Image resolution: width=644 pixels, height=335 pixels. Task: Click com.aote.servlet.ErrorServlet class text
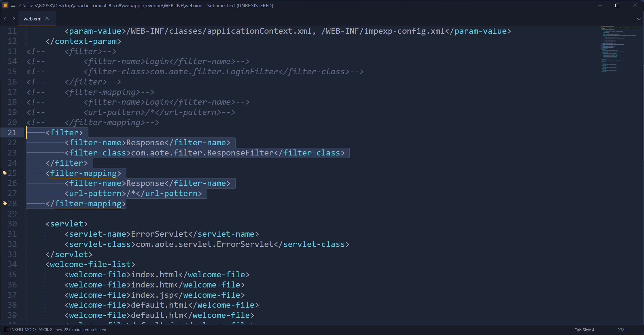point(205,244)
